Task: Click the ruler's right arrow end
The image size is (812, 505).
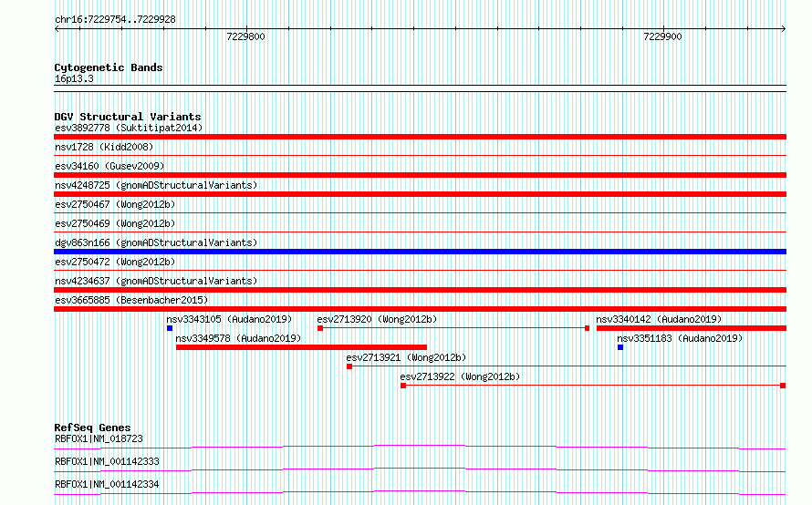Action: pyautogui.click(x=784, y=29)
